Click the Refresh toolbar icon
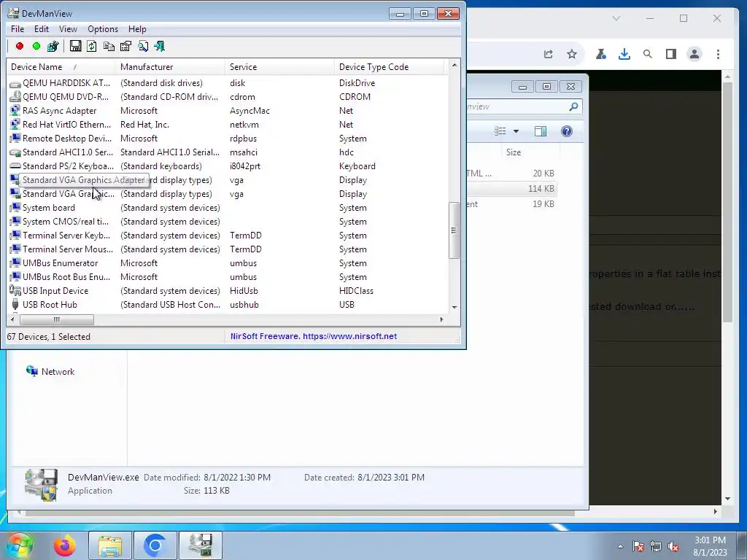747x560 pixels. (92, 46)
